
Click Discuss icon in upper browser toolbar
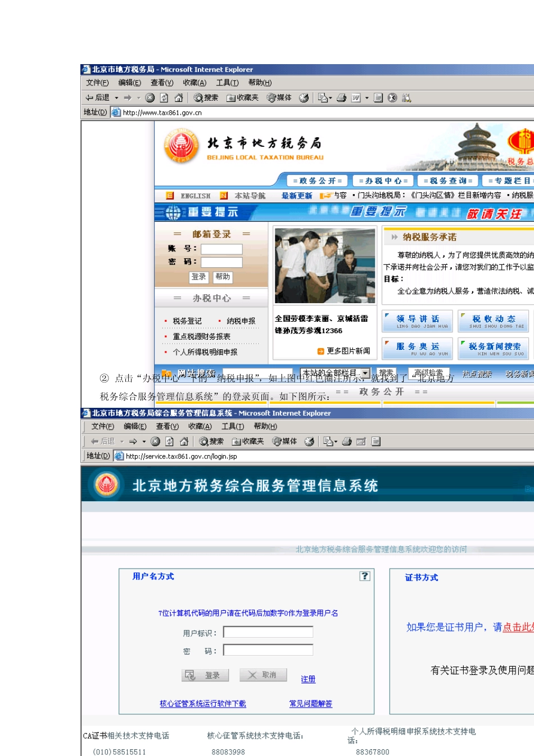click(378, 98)
